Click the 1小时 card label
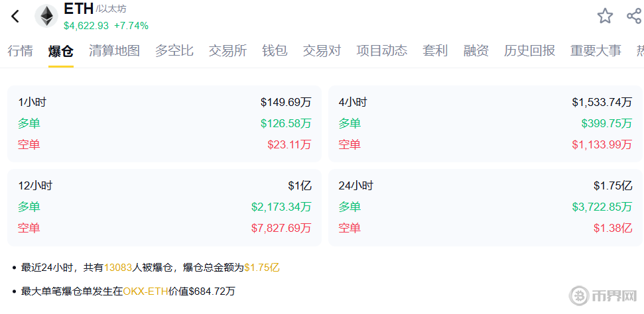 [32, 102]
